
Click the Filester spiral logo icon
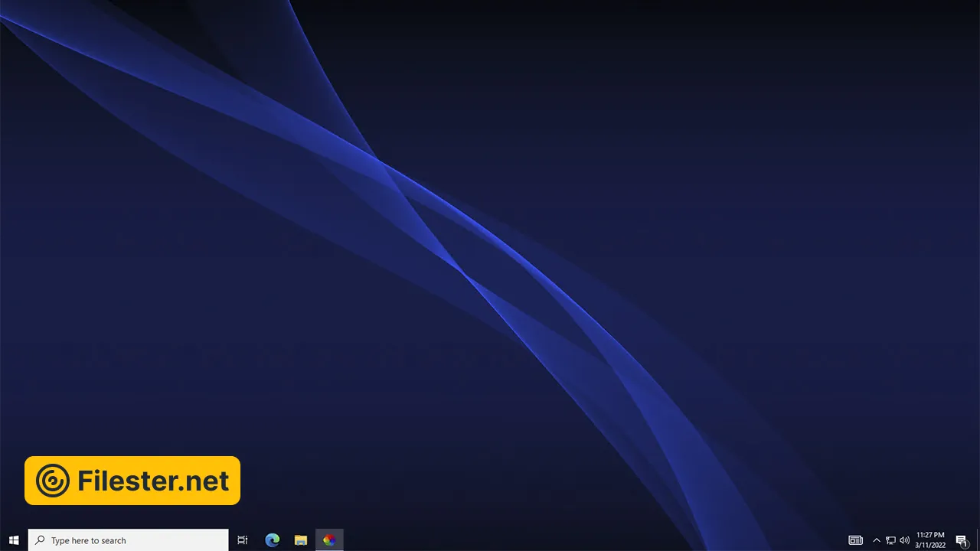point(53,481)
